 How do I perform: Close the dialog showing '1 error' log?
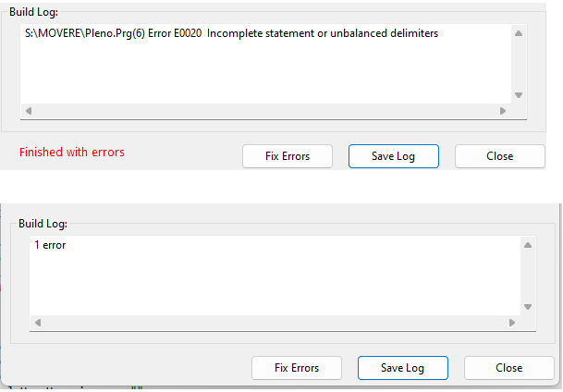click(508, 368)
